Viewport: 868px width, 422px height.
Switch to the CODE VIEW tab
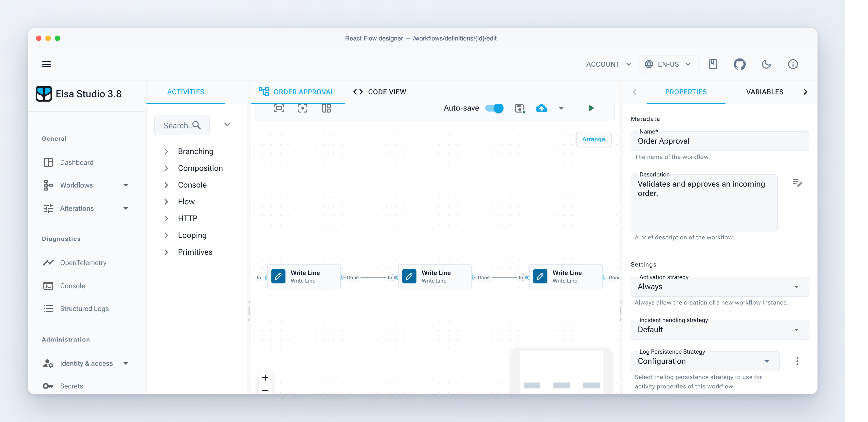pyautogui.click(x=380, y=92)
